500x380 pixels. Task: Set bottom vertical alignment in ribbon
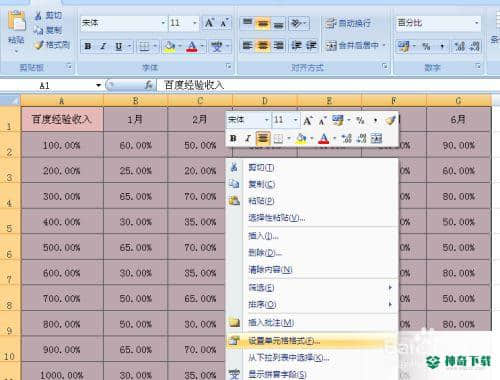point(278,23)
